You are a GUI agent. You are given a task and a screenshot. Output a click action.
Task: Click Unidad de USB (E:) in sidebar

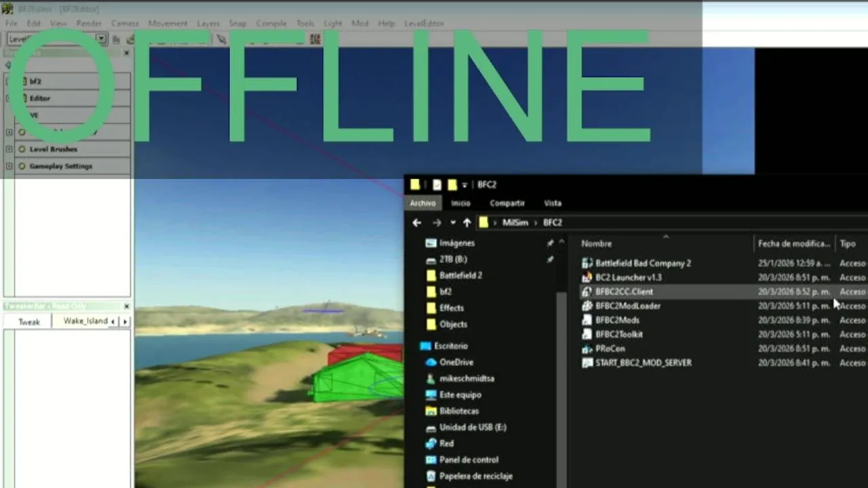click(x=473, y=427)
